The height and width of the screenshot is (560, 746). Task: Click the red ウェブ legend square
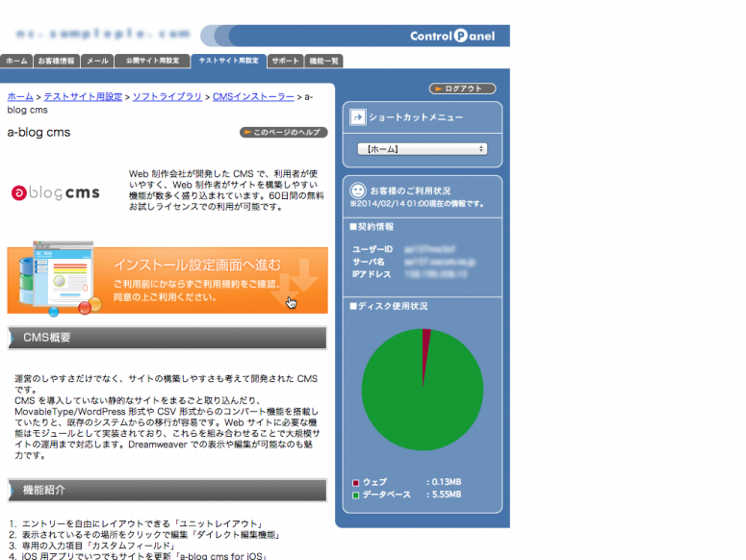pyautogui.click(x=355, y=482)
